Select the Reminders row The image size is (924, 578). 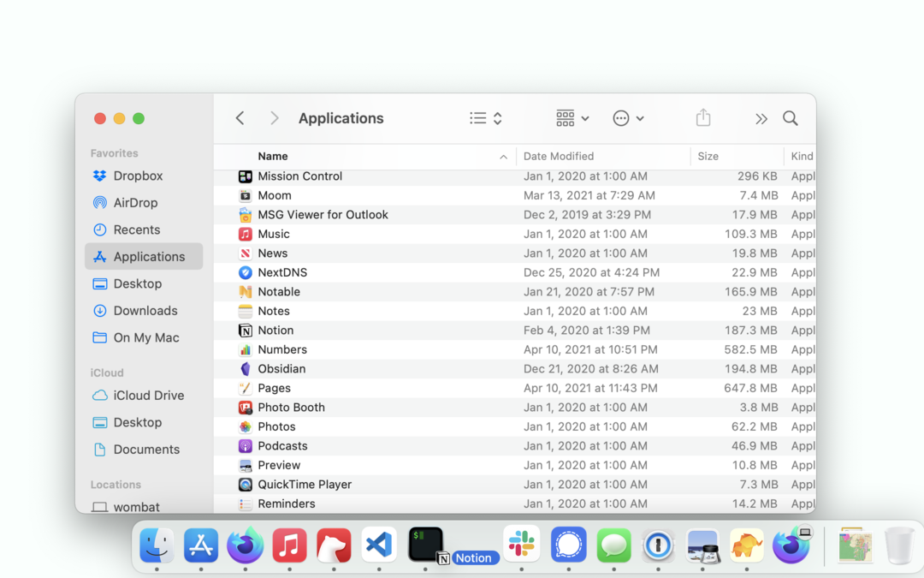515,504
